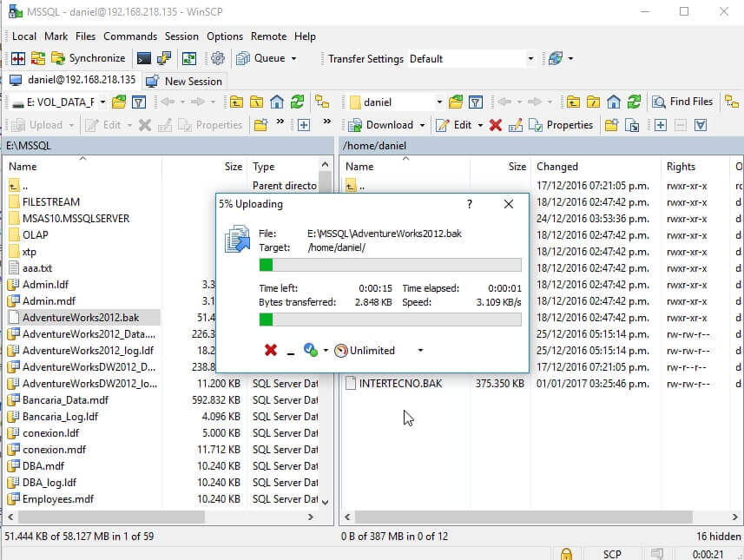Open the Commands menu
This screenshot has height=560, width=744.
point(130,36)
